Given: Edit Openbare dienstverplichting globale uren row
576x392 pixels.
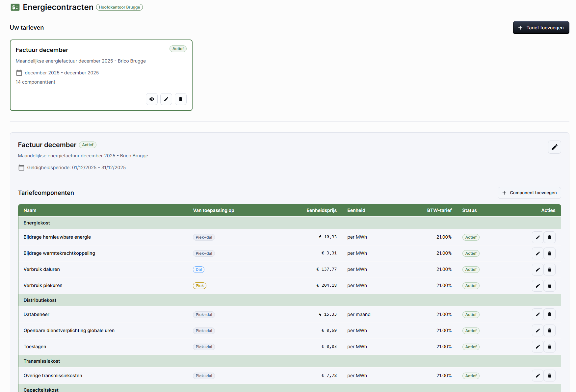Looking at the screenshot, I should coord(538,331).
